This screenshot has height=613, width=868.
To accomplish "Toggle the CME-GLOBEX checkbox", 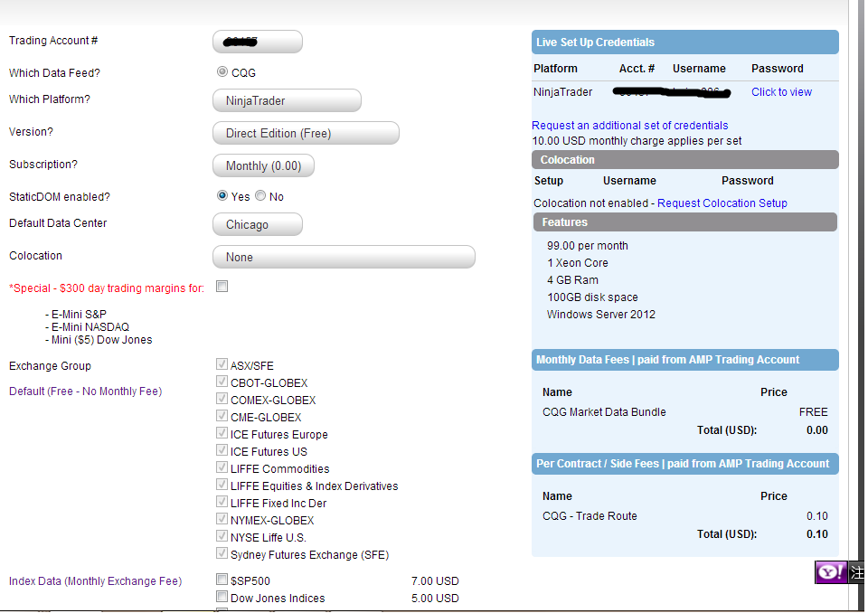I will click(x=222, y=416).
